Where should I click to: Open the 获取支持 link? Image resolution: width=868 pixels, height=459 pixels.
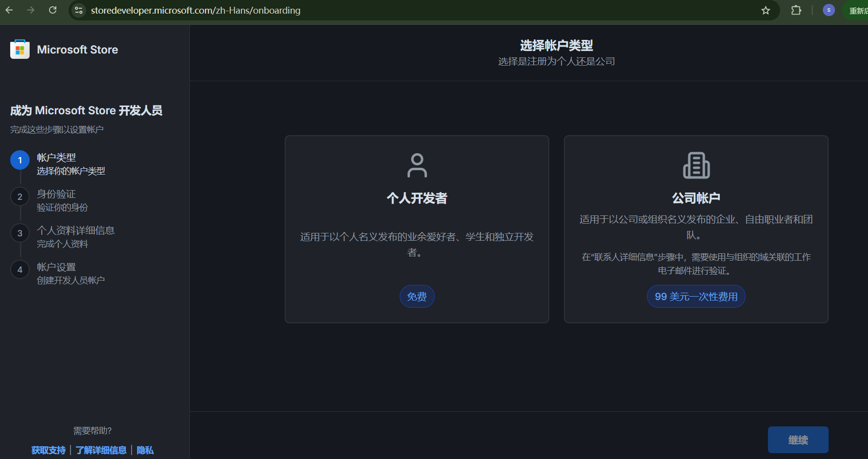(x=49, y=450)
